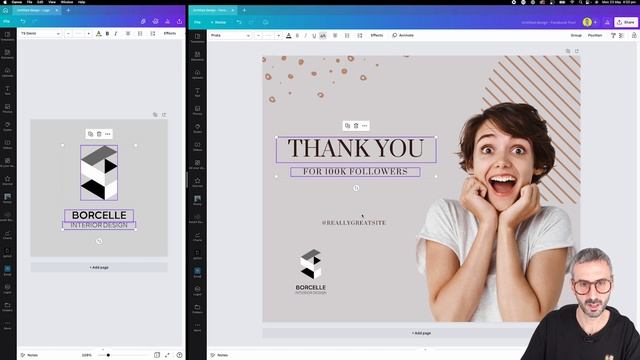Screen dimensions: 640x360
Task: Undo the last action in the left window
Action: [23, 21]
